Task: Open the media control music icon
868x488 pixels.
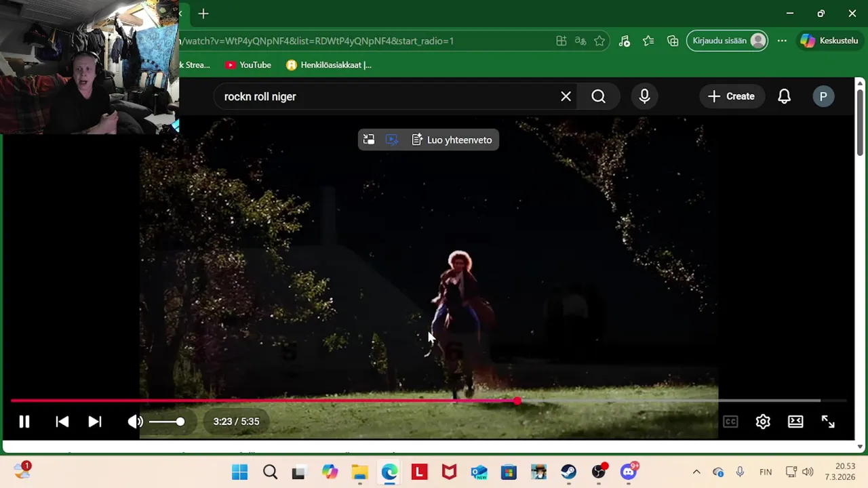Action: [625, 41]
